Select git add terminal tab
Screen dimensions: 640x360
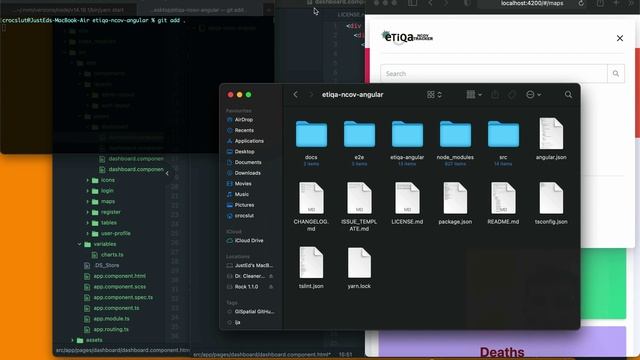click(199, 10)
